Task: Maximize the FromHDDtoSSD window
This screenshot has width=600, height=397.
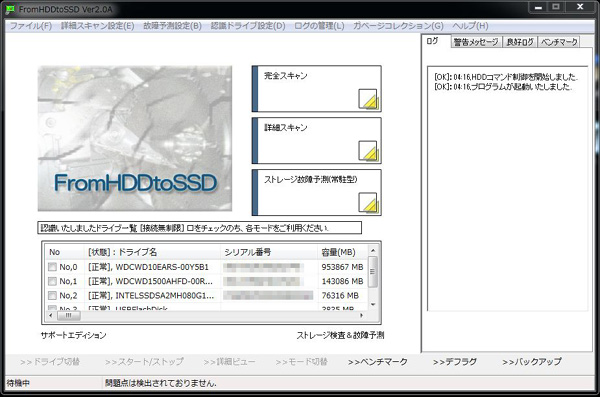Action: pyautogui.click(x=556, y=7)
